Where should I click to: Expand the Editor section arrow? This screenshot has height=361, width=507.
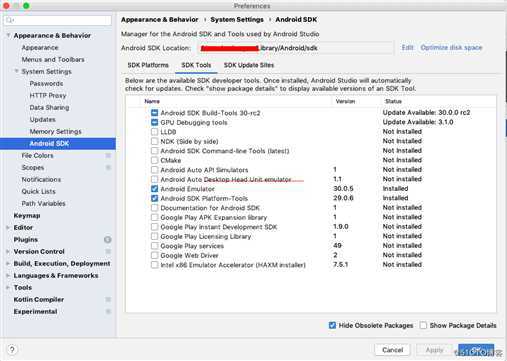[8, 227]
